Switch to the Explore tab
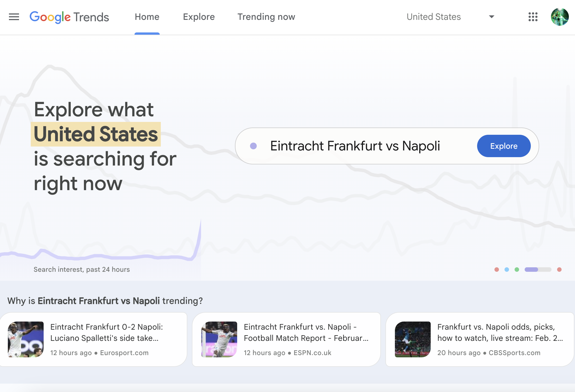The height and width of the screenshot is (392, 575). pos(199,17)
